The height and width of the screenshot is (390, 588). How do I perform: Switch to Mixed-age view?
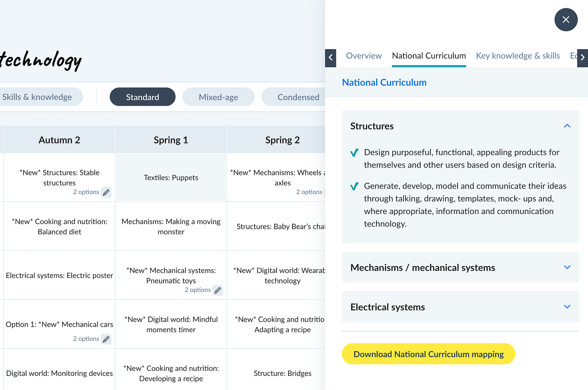click(218, 97)
